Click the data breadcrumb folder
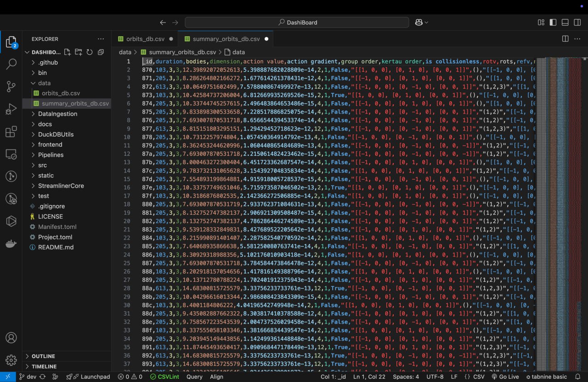Screen dimensions: 588x382 124,52
